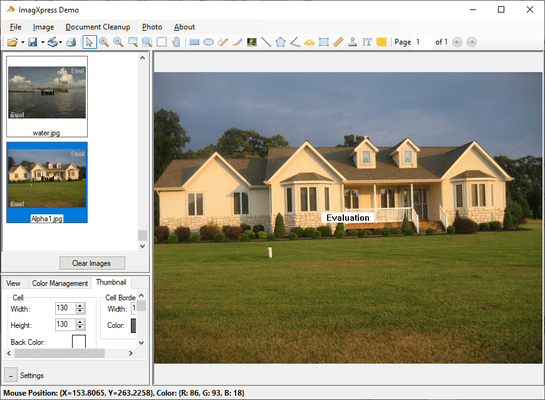
Task: Select the rubber stamp annotation tool
Action: [x=353, y=42]
